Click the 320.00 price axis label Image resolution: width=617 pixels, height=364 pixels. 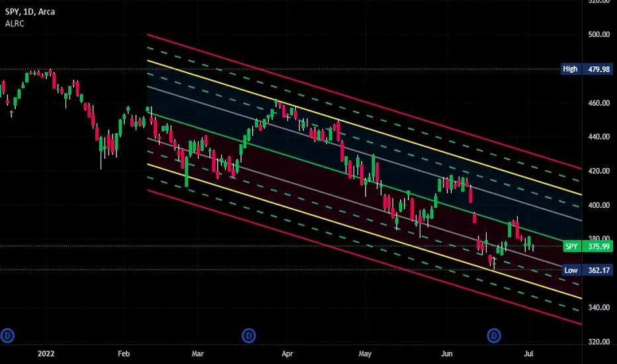pos(599,341)
